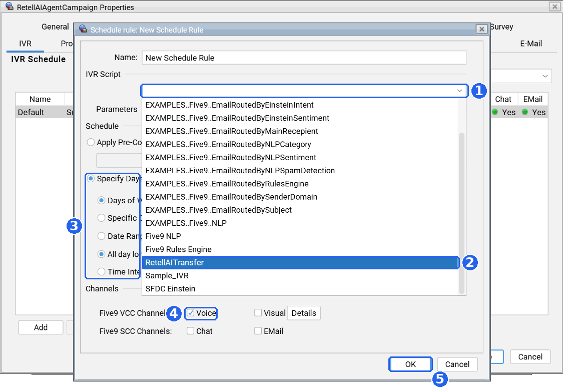Enable the Chat channel checkbox
This screenshot has width=563, height=392.
click(x=190, y=331)
